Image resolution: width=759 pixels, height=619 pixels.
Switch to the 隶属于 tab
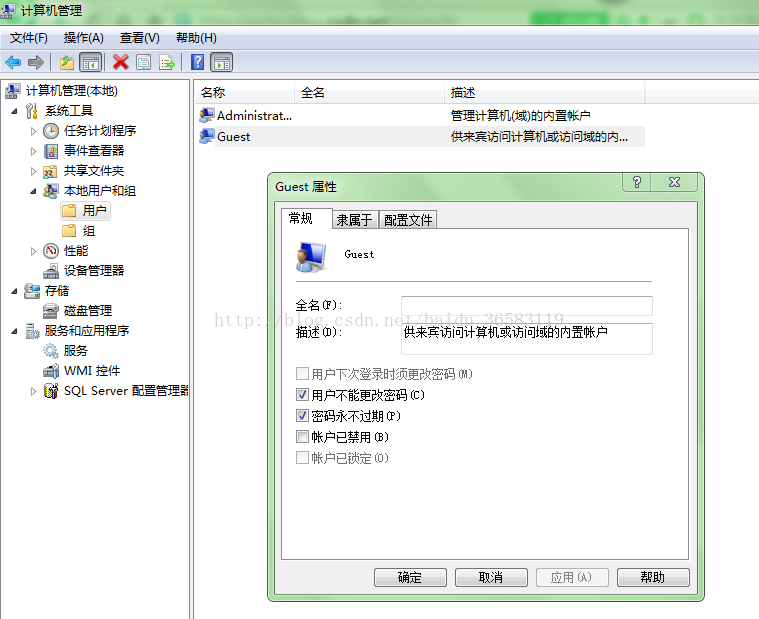tap(355, 220)
